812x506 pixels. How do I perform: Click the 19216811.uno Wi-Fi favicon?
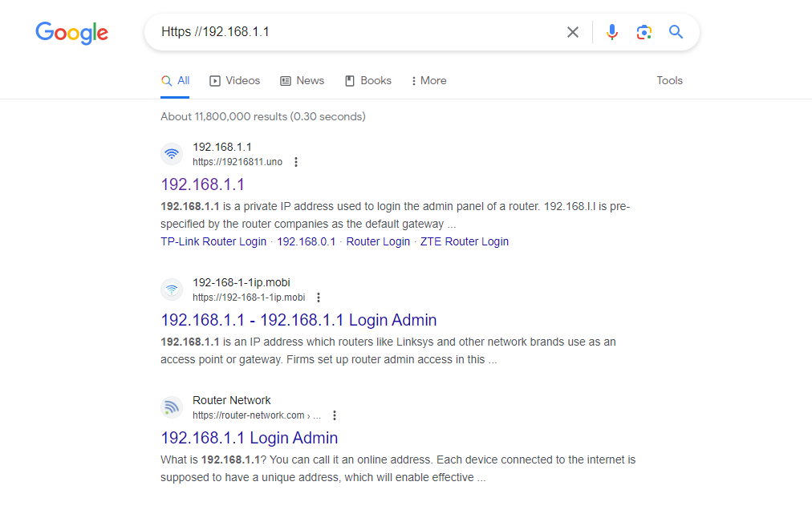172,154
